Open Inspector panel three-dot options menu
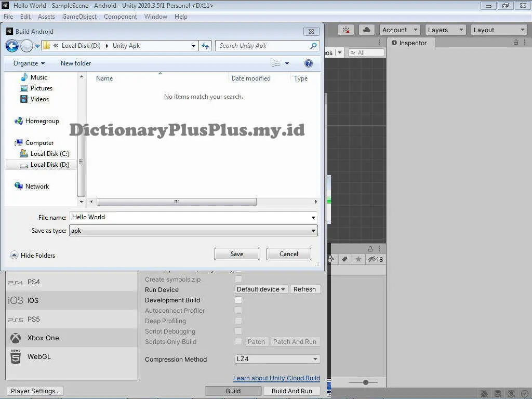 (x=525, y=43)
